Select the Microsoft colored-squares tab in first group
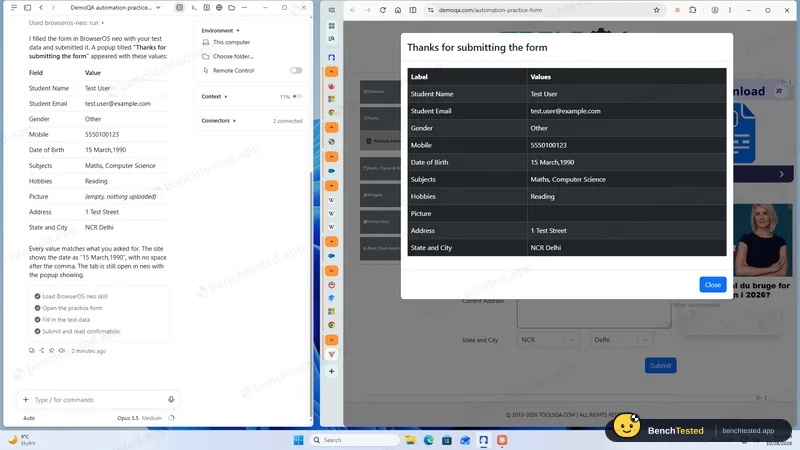This screenshot has width=800, height=450. [332, 99]
